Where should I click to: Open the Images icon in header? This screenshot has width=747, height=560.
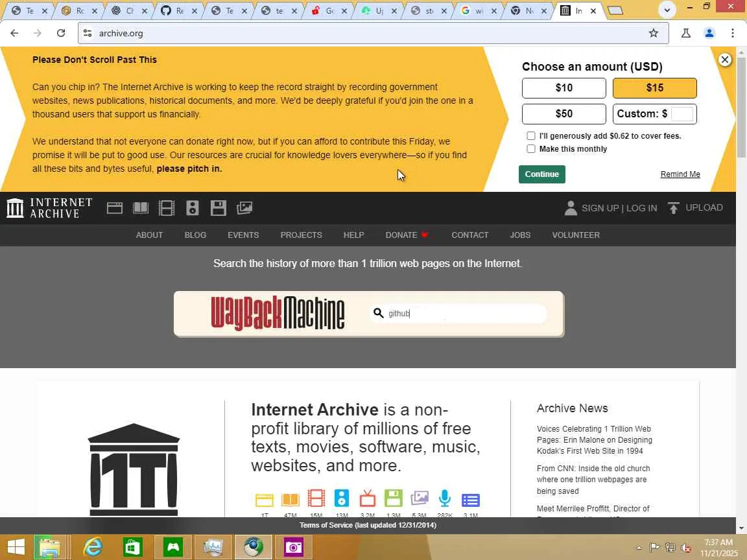(x=244, y=208)
